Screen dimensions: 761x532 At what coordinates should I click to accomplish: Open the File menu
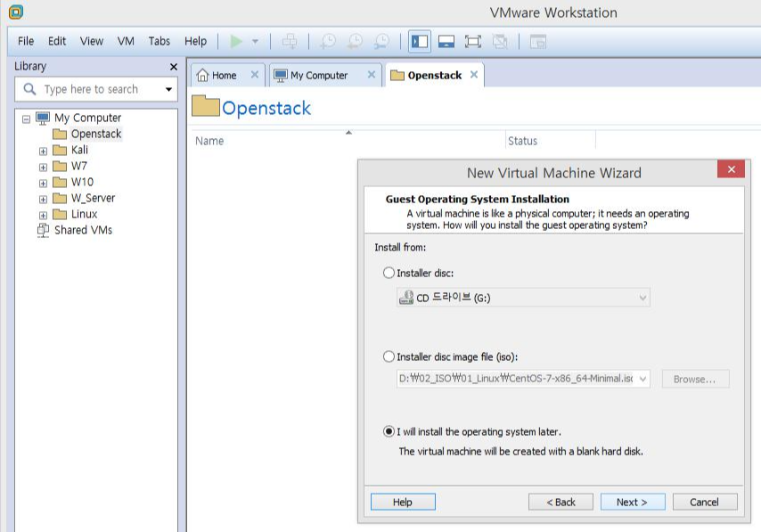tap(26, 41)
